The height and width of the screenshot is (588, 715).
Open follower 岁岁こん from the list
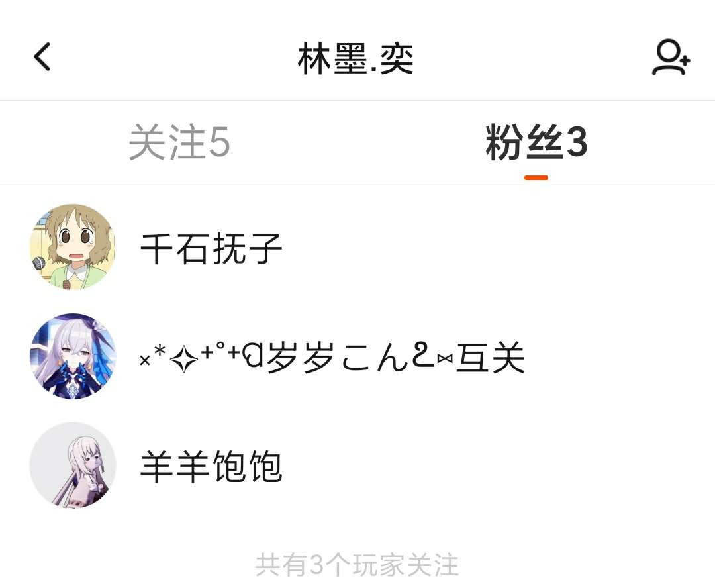pyautogui.click(x=332, y=357)
